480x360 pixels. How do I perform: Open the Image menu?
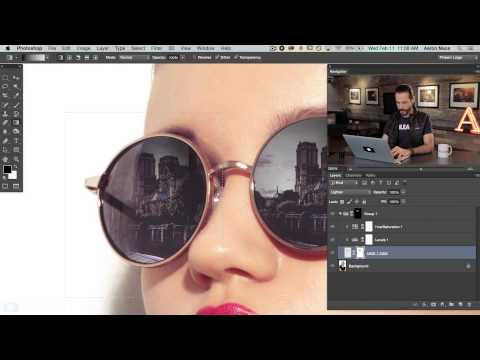pyautogui.click(x=83, y=48)
